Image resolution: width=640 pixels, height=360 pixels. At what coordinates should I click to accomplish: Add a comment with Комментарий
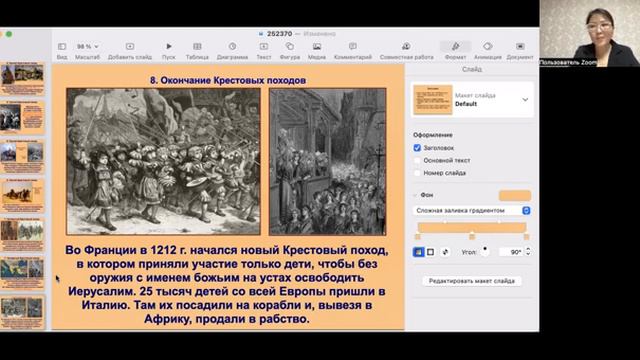click(353, 51)
